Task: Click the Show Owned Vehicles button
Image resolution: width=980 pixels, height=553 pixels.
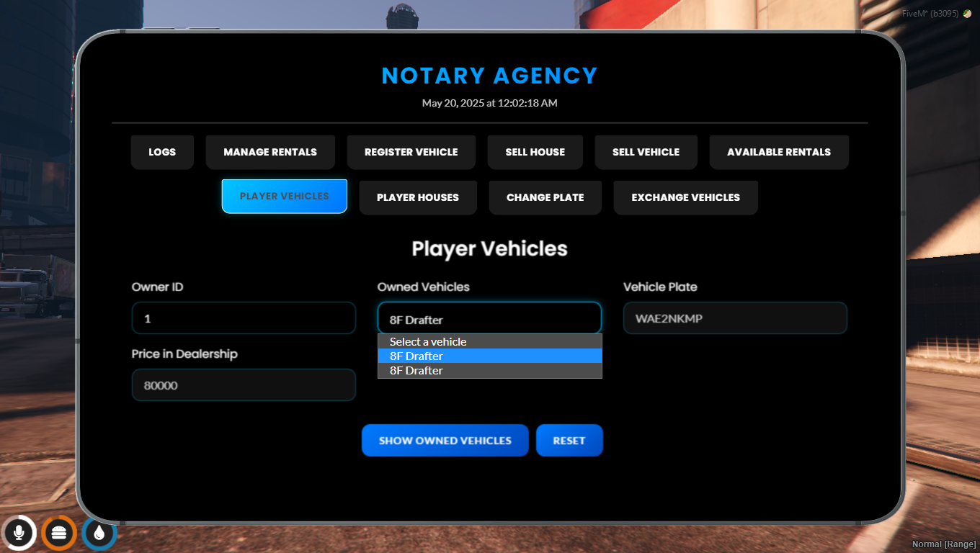Action: coord(445,440)
